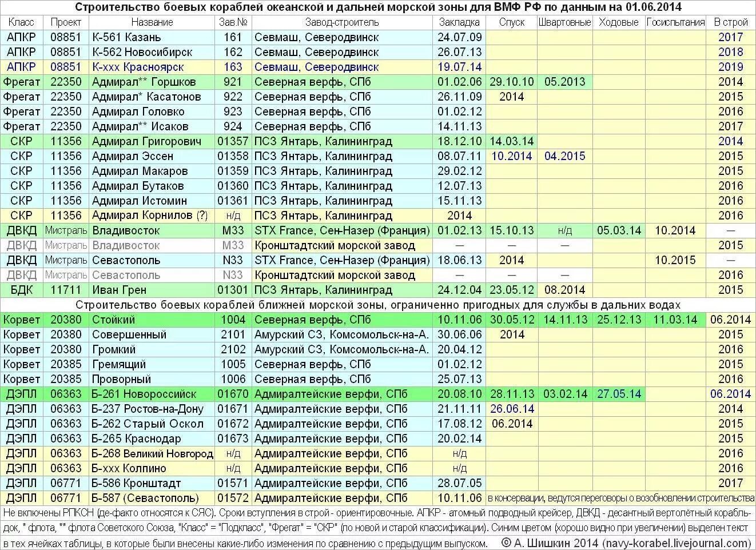Click project '11711' cell
Image resolution: width=756 pixels, height=550 pixels.
pyautogui.click(x=66, y=290)
